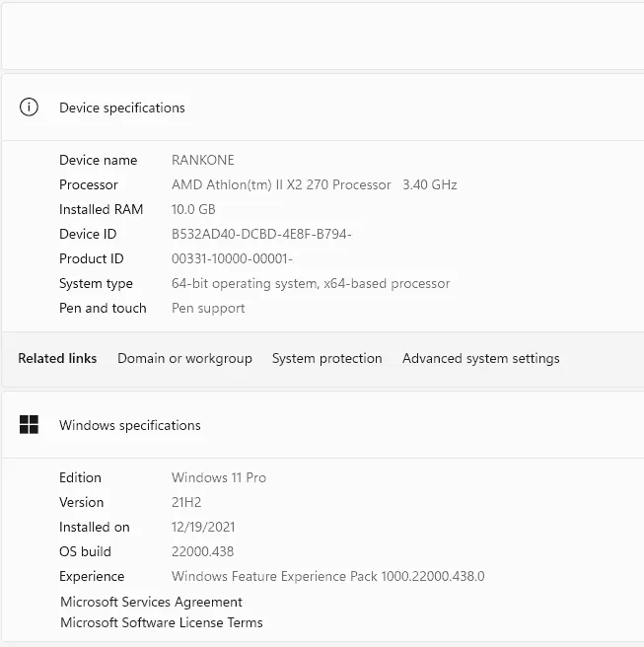Select the AMD Athlon II X2 270 processor text
Screen dimensions: 644x647
314,184
